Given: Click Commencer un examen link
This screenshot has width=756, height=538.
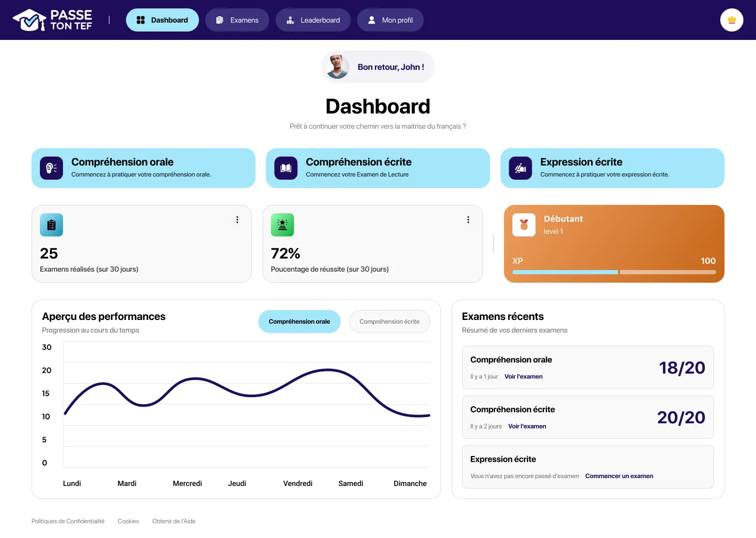Looking at the screenshot, I should tap(619, 476).
